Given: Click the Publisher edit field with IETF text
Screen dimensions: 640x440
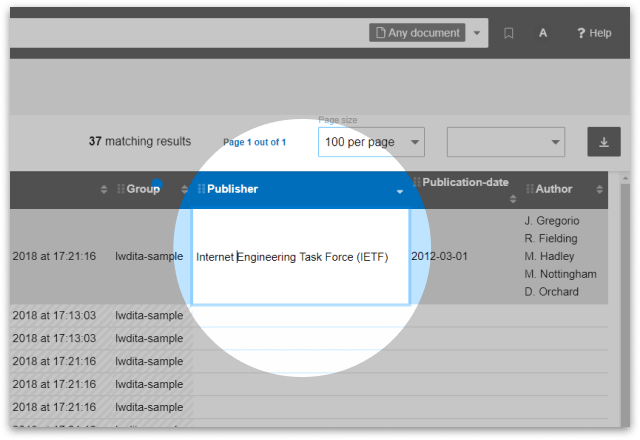Looking at the screenshot, I should pos(300,257).
